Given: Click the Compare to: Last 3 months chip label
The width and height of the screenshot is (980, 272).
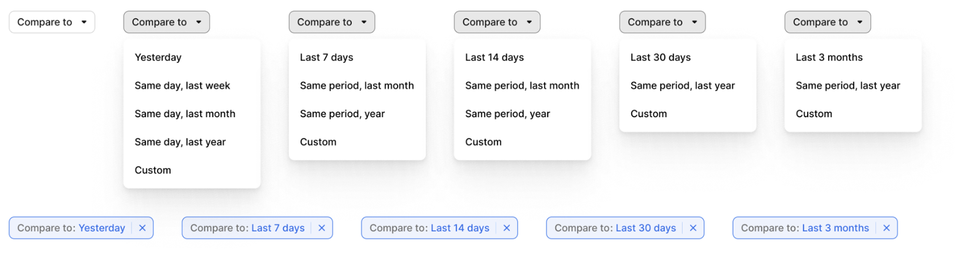Looking at the screenshot, I should [804, 228].
